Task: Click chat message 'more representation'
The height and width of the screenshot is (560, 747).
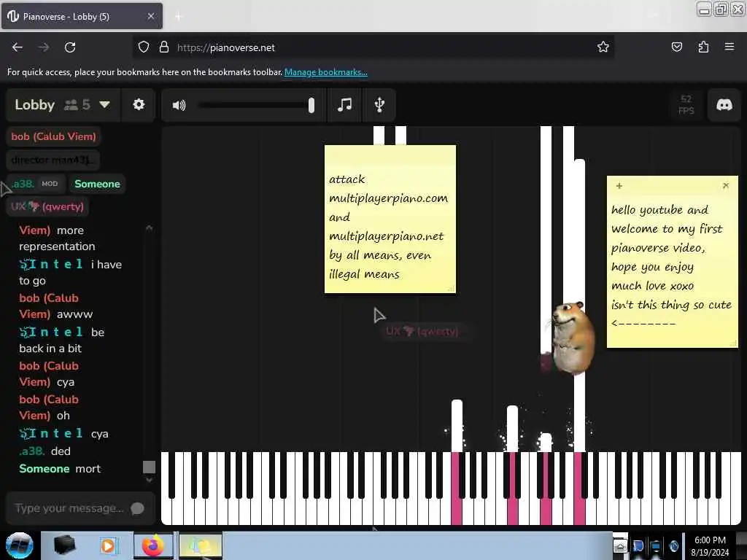Action: tap(57, 238)
